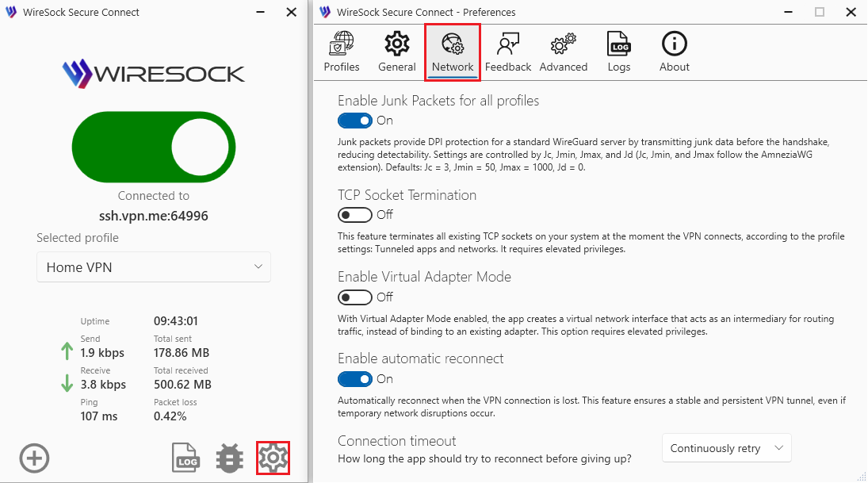Click the server address ssh.vpn.me:64996
This screenshot has height=483, width=868.
(153, 216)
